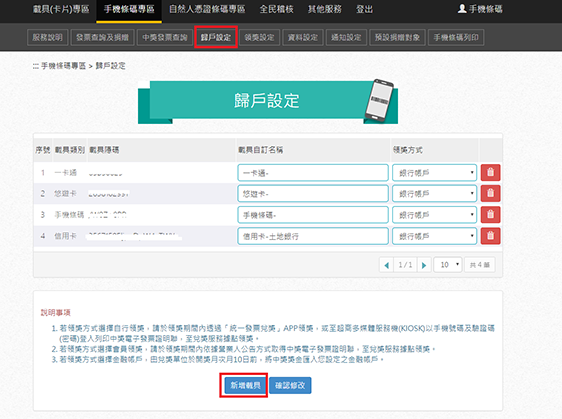Delete the 手機條碼 carrier row
Viewport: 562px width, 419px height.
coord(490,215)
